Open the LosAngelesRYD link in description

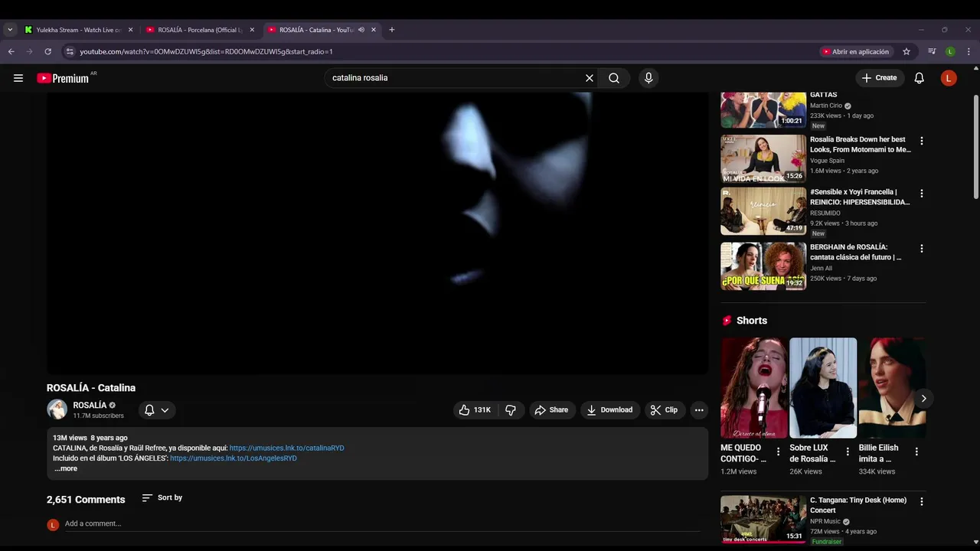click(x=234, y=458)
